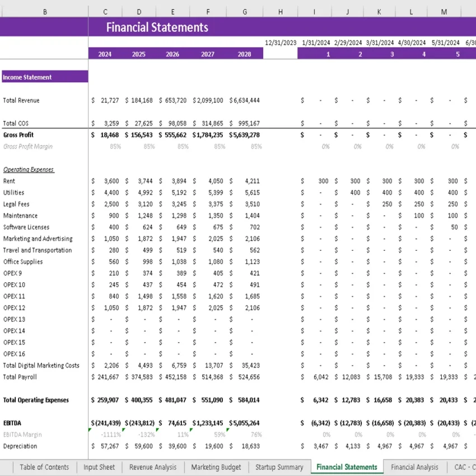Open the Financial Analysis tab
This screenshot has width=476, height=476.
tap(415, 467)
